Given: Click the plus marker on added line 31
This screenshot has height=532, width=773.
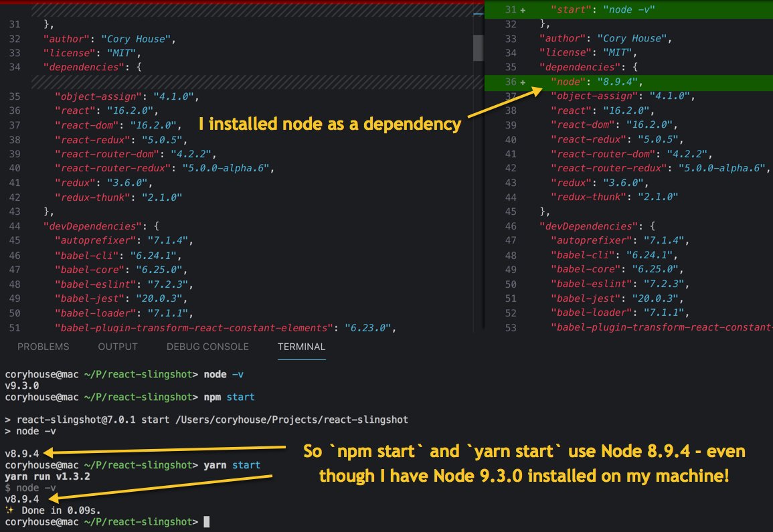Looking at the screenshot, I should [x=523, y=10].
